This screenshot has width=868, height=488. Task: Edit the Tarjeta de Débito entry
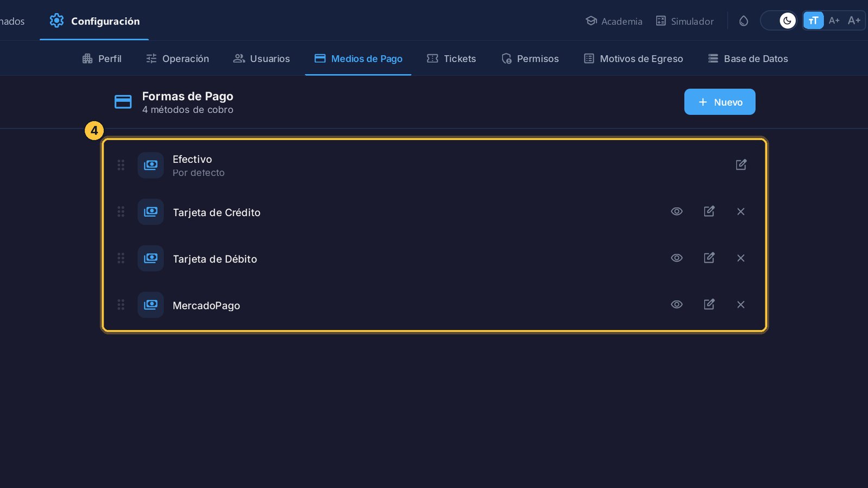pos(709,258)
